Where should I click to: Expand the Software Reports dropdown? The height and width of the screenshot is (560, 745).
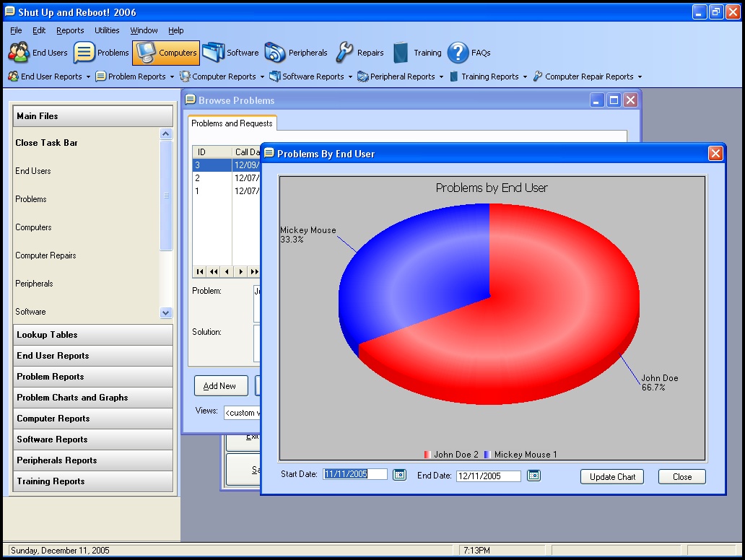(x=350, y=77)
